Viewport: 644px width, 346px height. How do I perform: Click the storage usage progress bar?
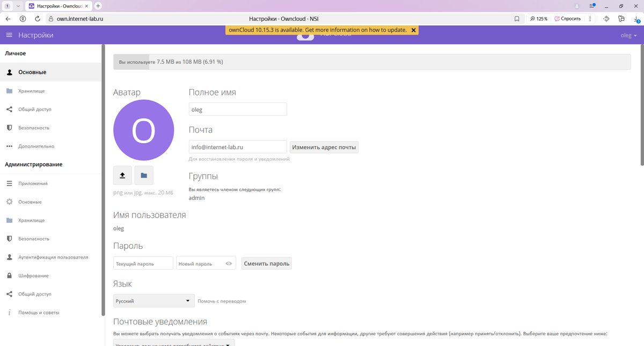(x=372, y=62)
